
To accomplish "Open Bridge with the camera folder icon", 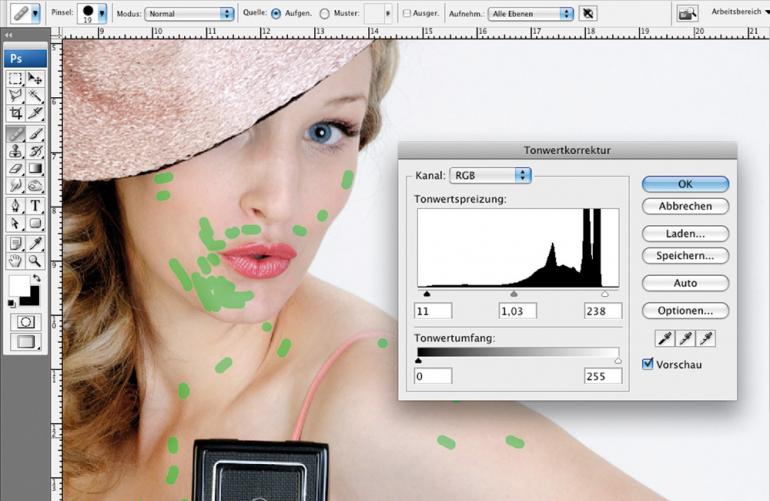I will click(687, 14).
